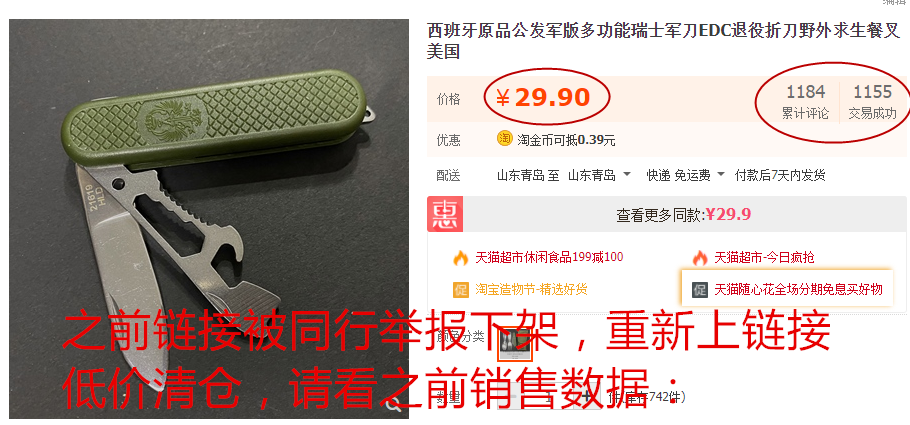Click flame icon beside 天猫超市-今日疯抢
Image resolution: width=910 pixels, height=425 pixels.
(700, 257)
